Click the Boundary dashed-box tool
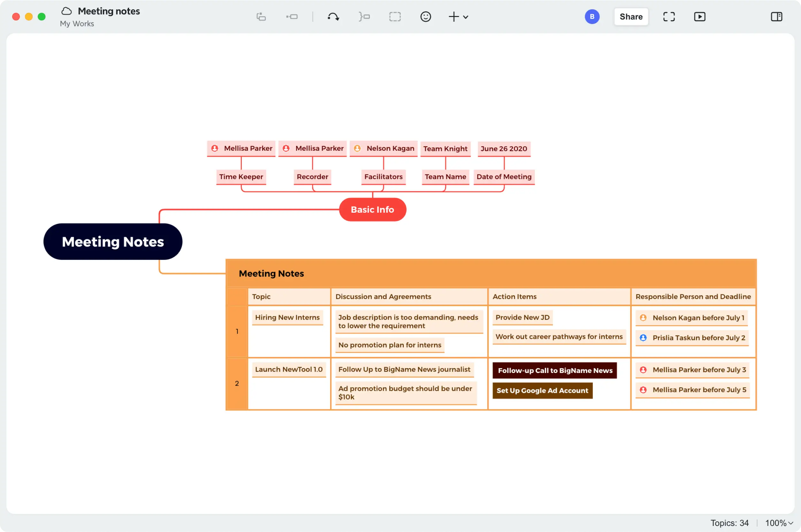The height and width of the screenshot is (532, 801). pyautogui.click(x=395, y=17)
